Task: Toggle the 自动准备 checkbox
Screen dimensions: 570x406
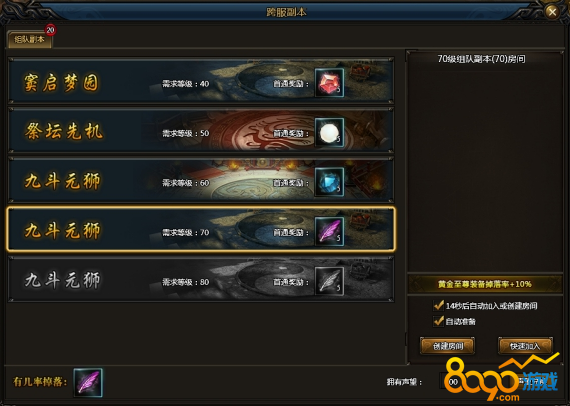Action: [x=438, y=321]
